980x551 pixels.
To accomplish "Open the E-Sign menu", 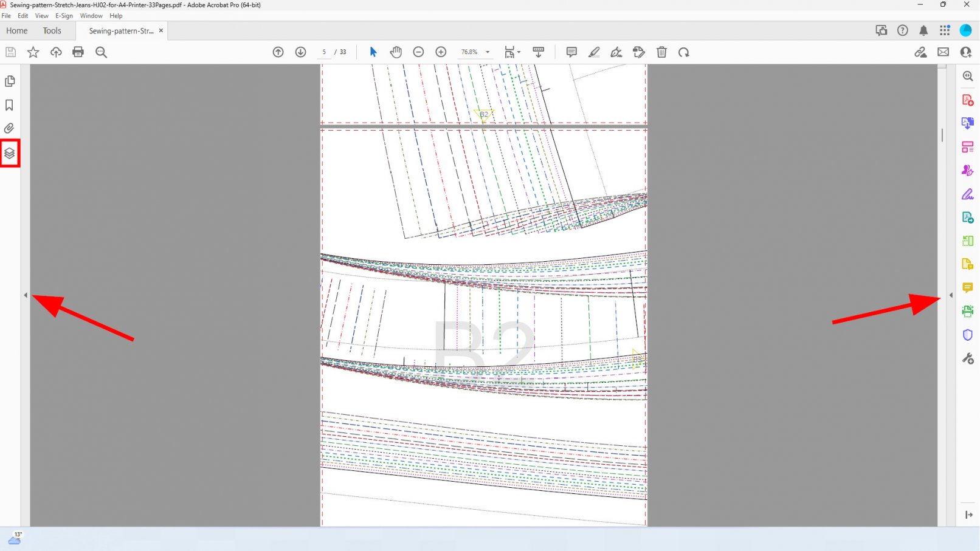I will 64,16.
